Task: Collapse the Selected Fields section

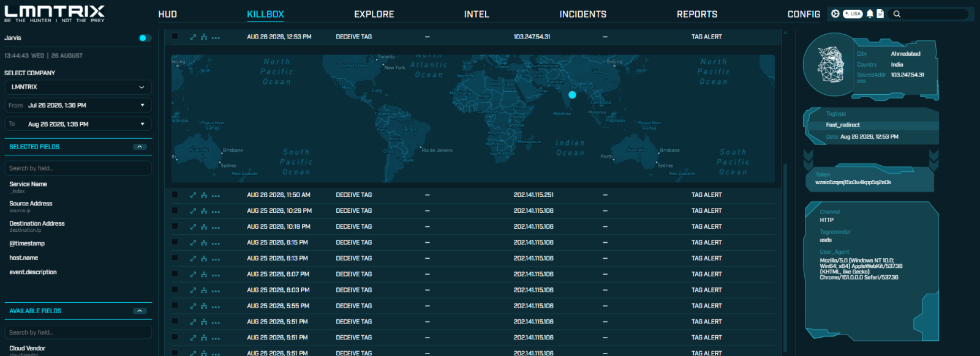Action: pos(140,147)
